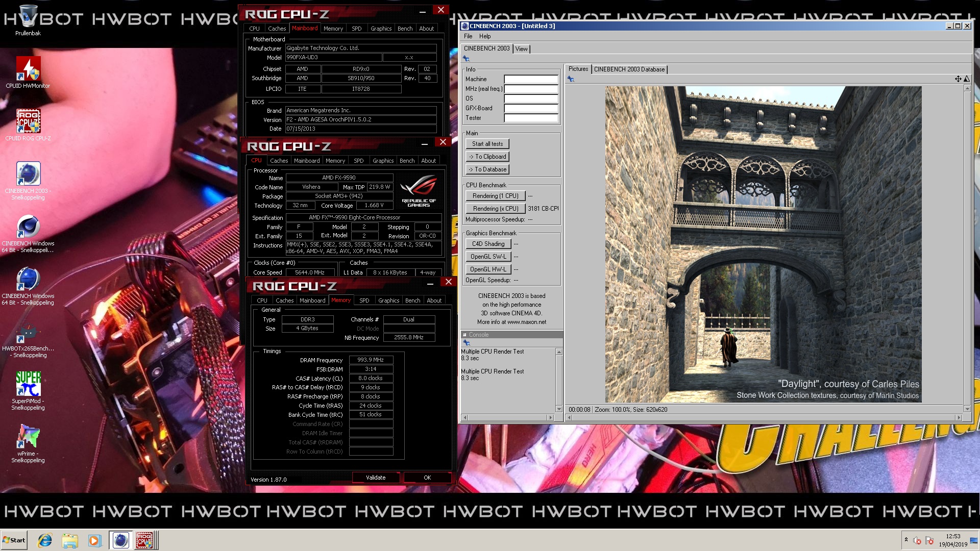Screen dimensions: 980x551
Task: Select Caches tab in CPU-Z CPU window
Action: [279, 161]
